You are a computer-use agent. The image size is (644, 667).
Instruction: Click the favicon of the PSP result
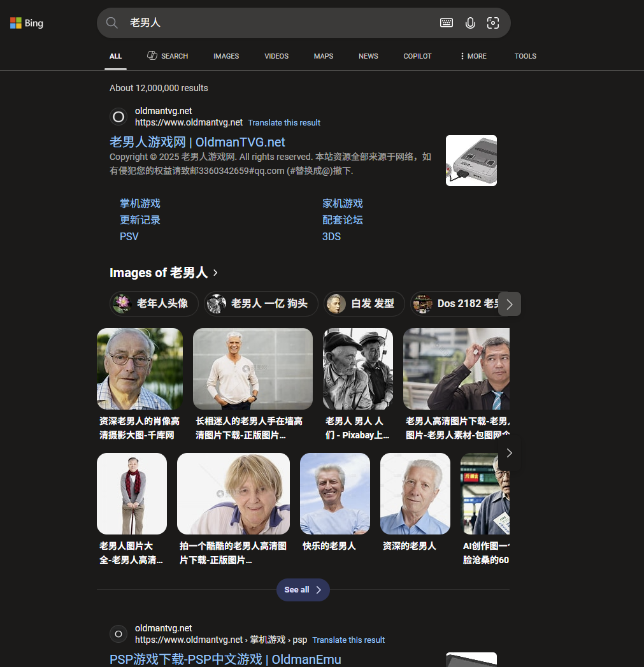point(118,634)
